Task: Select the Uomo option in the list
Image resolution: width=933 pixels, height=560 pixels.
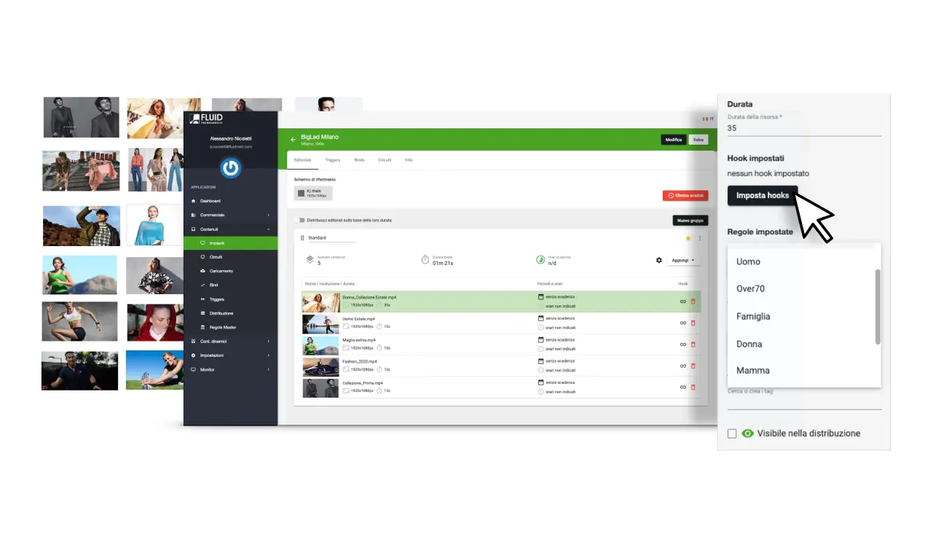Action: pos(801,261)
